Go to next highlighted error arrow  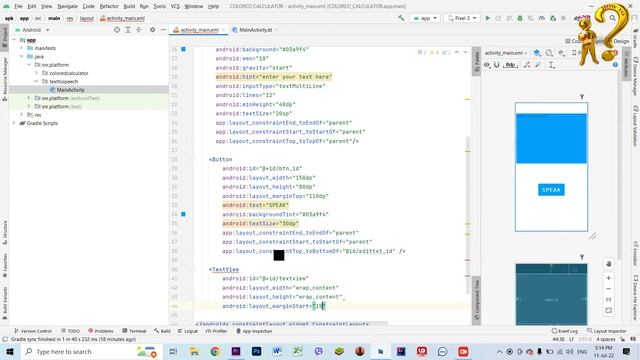[465, 52]
